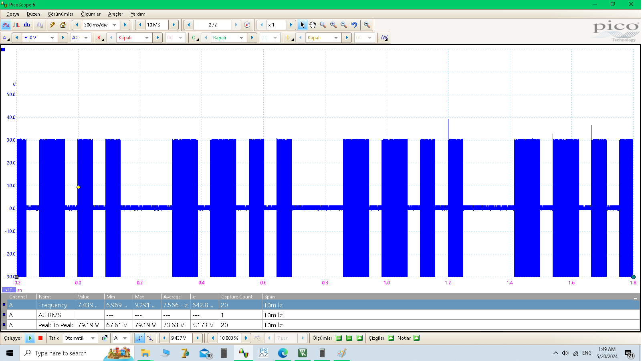Expand the Otomatik trigger mode dropdown
The height and width of the screenshot is (361, 644).
(93, 338)
